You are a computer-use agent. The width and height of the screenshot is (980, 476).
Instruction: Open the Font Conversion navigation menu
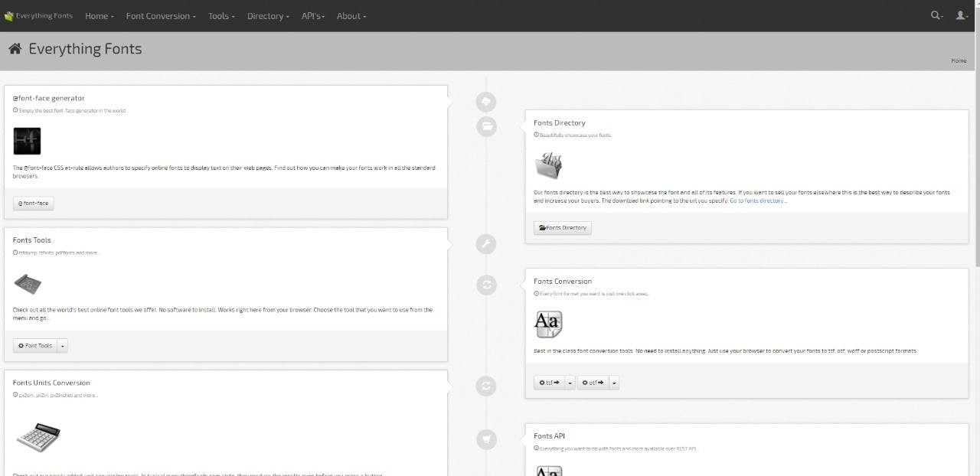tap(161, 16)
